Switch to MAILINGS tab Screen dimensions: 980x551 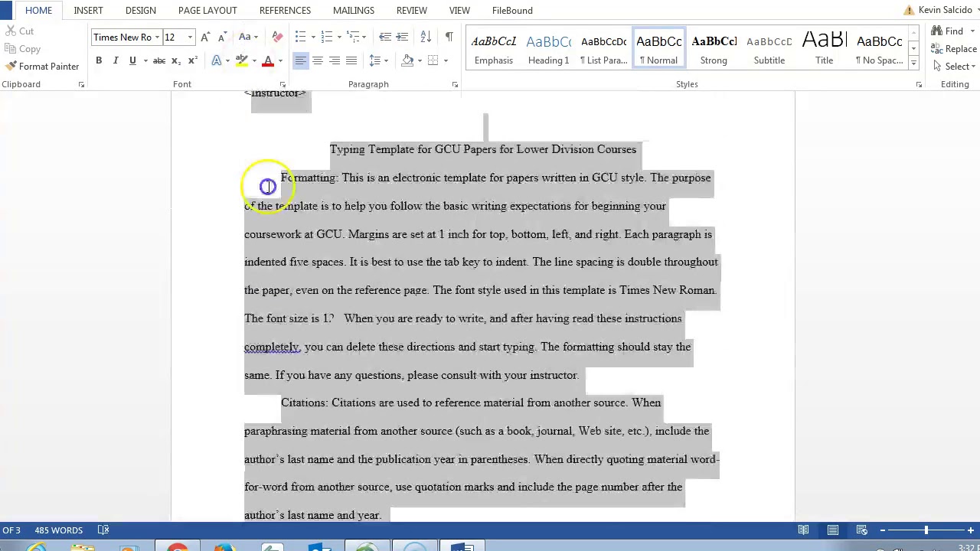tap(354, 11)
